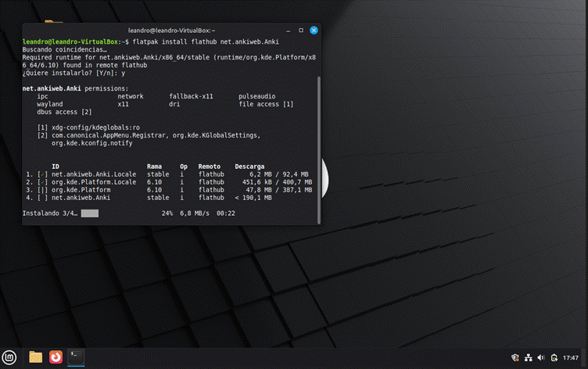This screenshot has height=369, width=588.
Task: Open the battery power tray icon
Action: click(x=554, y=358)
